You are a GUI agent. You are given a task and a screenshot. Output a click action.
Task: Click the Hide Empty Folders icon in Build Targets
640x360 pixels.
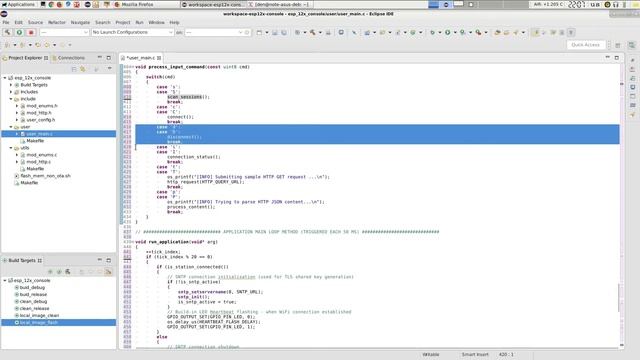(x=108, y=272)
